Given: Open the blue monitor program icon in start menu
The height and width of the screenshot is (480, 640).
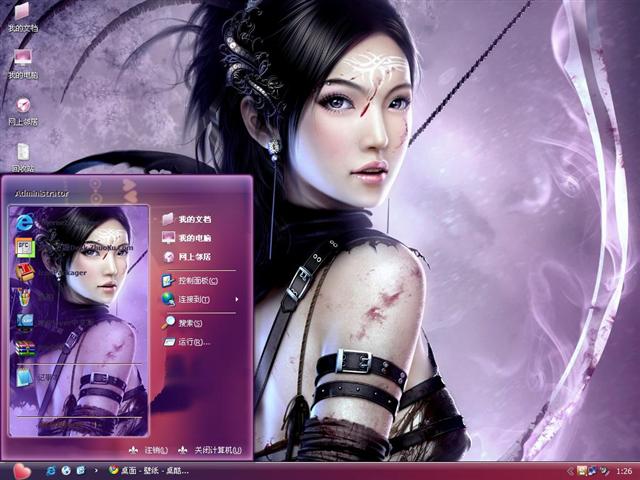Looking at the screenshot, I should pyautogui.click(x=25, y=322).
